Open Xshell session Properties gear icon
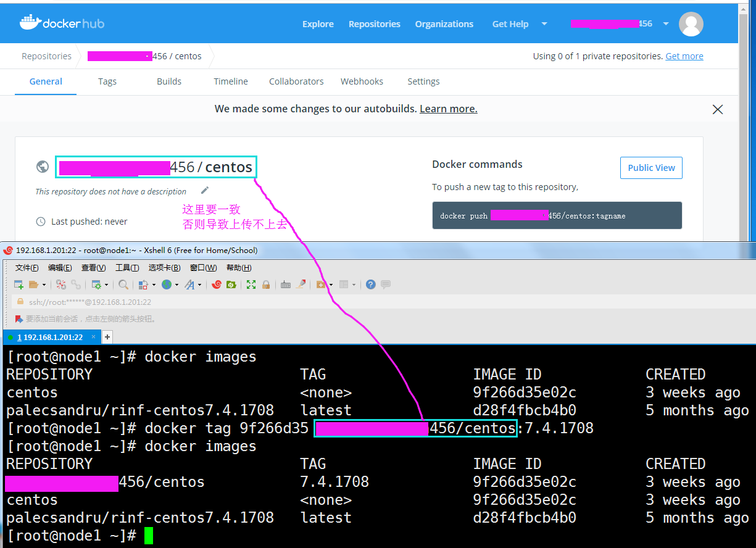 tap(96, 284)
